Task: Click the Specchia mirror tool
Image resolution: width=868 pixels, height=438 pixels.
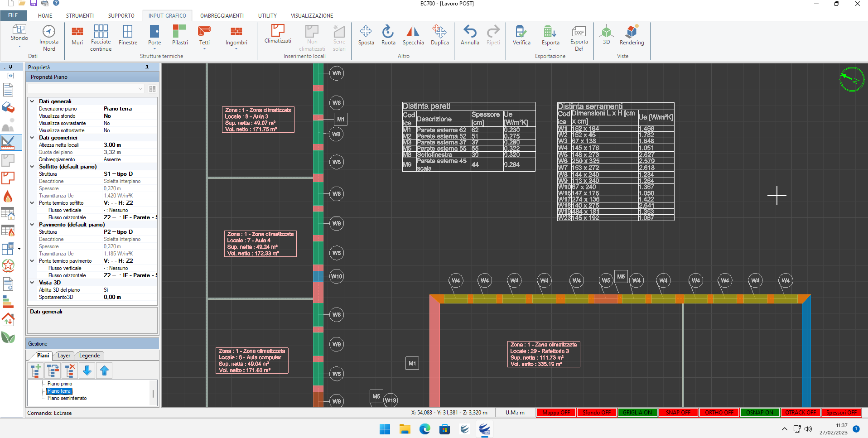Action: click(413, 35)
